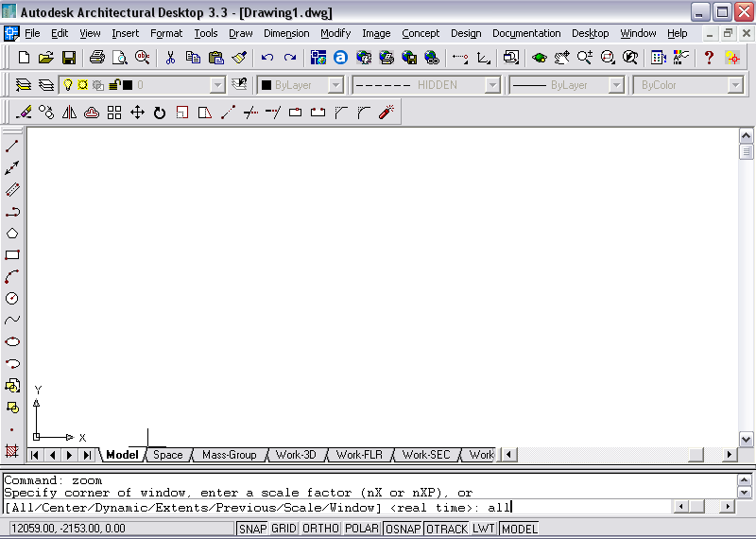
Task: Select the Explode tool
Action: pyautogui.click(x=387, y=113)
